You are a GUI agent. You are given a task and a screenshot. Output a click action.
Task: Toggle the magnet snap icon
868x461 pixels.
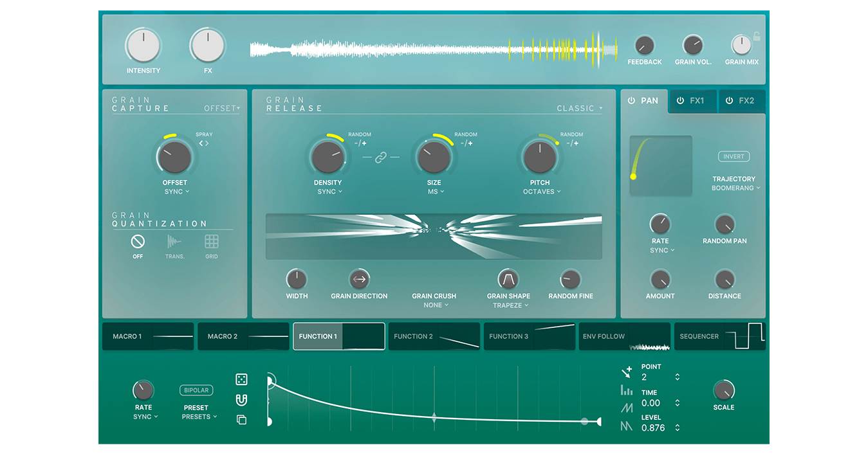pos(241,400)
